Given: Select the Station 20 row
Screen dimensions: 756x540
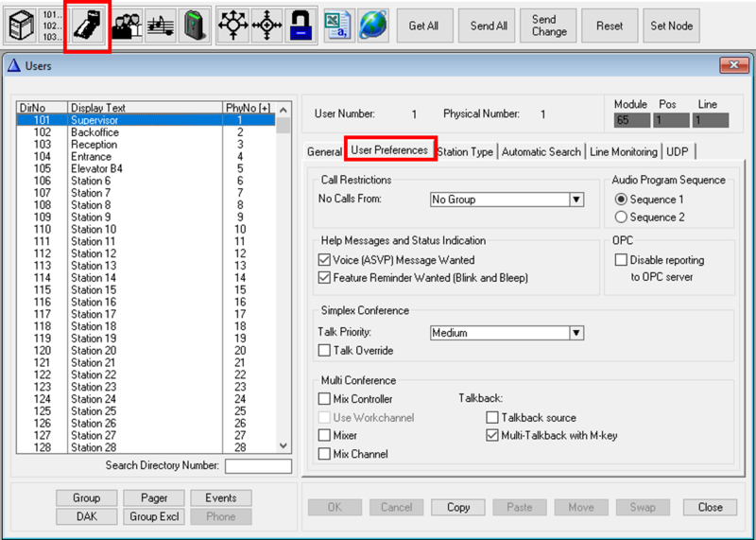Looking at the screenshot, I should pos(146,350).
